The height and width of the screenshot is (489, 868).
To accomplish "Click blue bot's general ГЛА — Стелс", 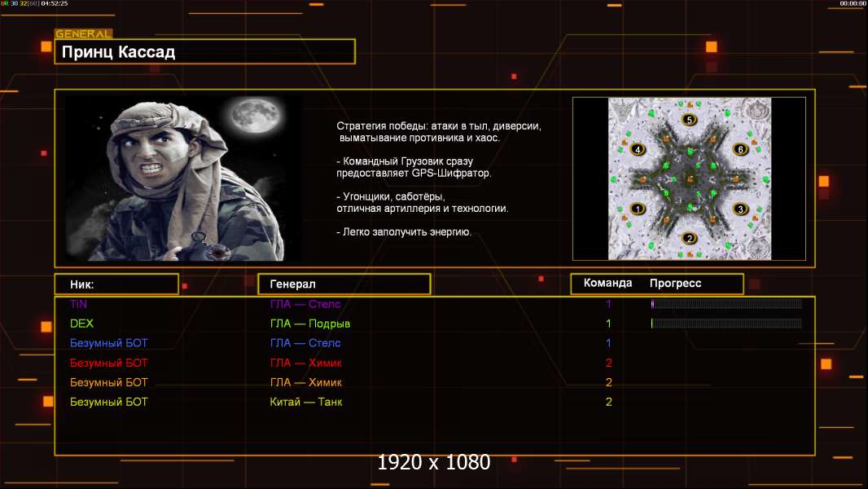I will click(305, 343).
